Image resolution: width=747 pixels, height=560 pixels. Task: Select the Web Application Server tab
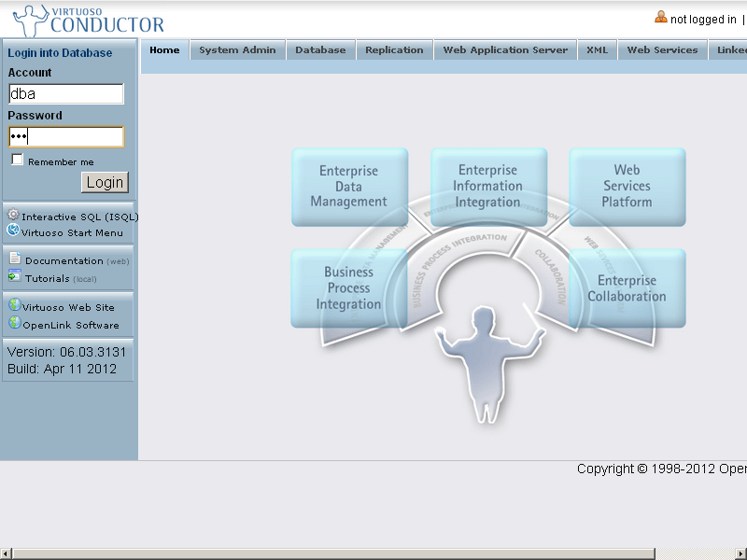(505, 50)
